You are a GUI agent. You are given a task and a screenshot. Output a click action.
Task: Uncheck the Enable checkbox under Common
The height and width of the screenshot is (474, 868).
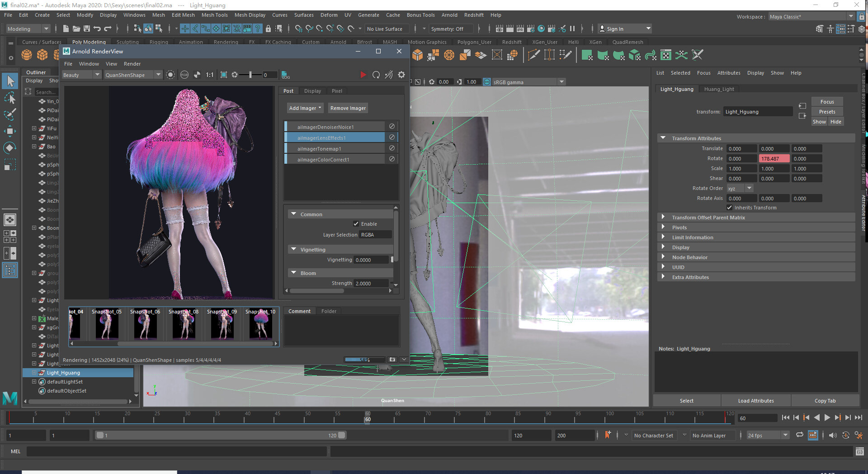[x=356, y=224]
